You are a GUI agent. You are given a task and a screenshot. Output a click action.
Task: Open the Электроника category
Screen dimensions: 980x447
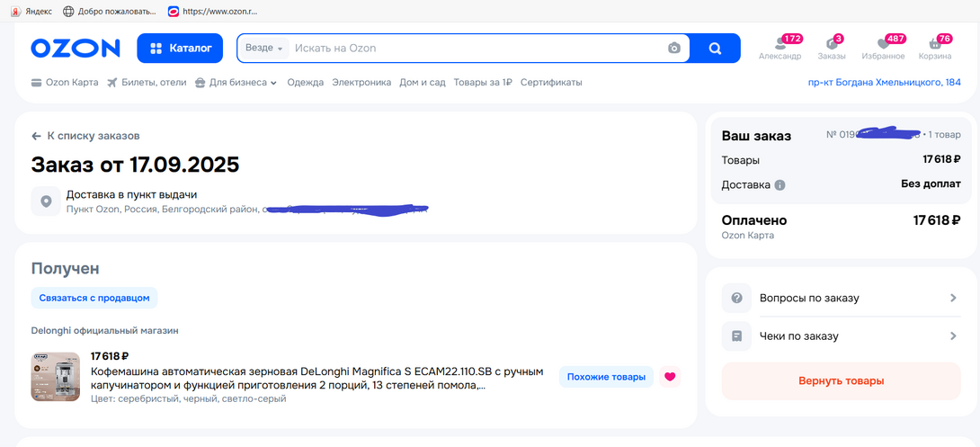[361, 83]
